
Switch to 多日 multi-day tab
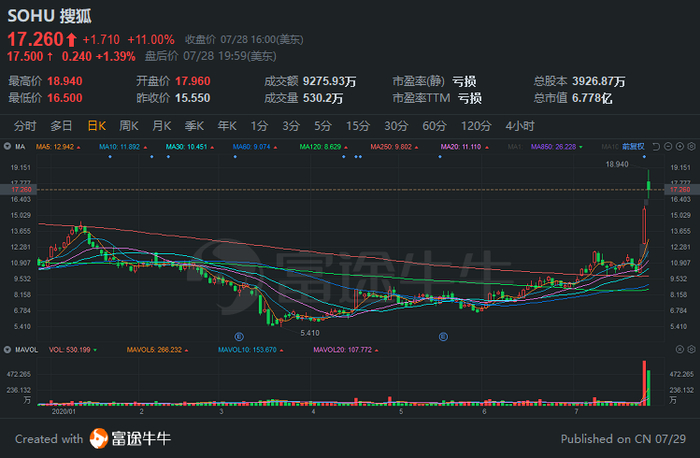pyautogui.click(x=61, y=126)
